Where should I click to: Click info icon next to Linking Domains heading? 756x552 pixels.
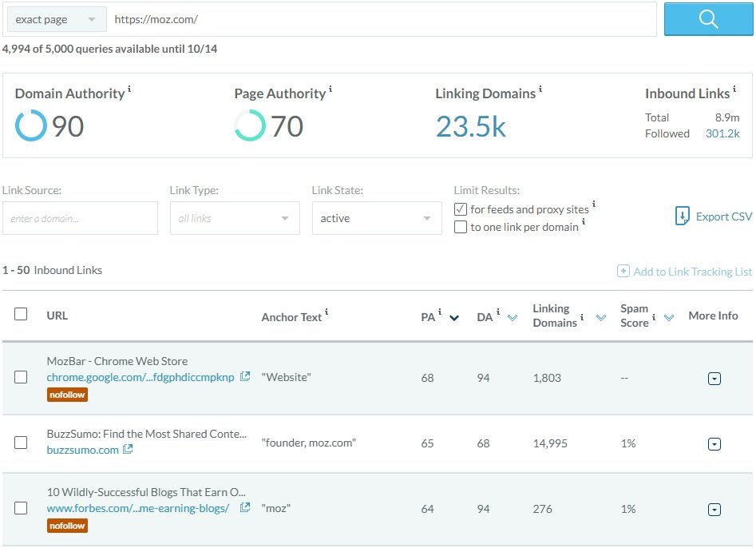pyautogui.click(x=540, y=89)
